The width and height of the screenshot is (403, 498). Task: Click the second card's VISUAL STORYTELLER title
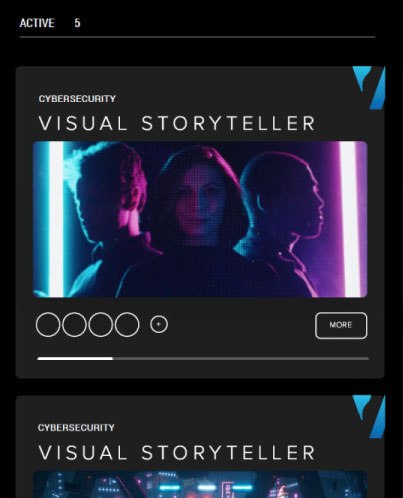[x=177, y=452]
